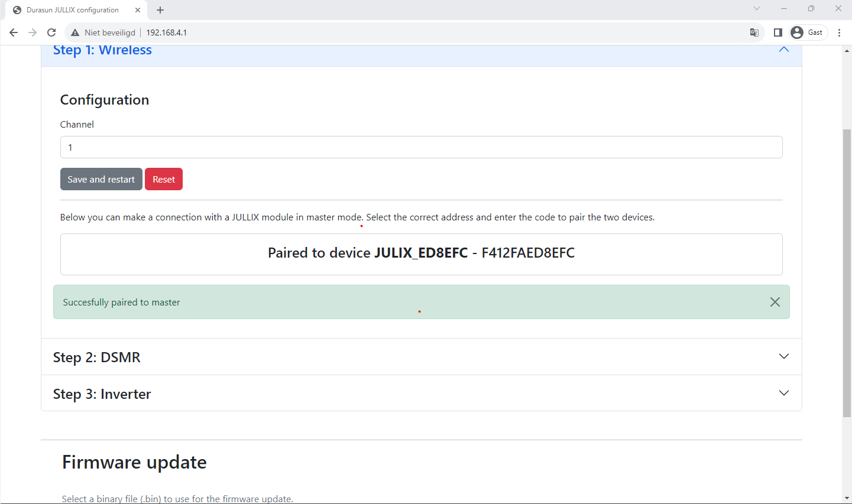Minimize the browser window
The image size is (852, 504).
click(x=784, y=8)
